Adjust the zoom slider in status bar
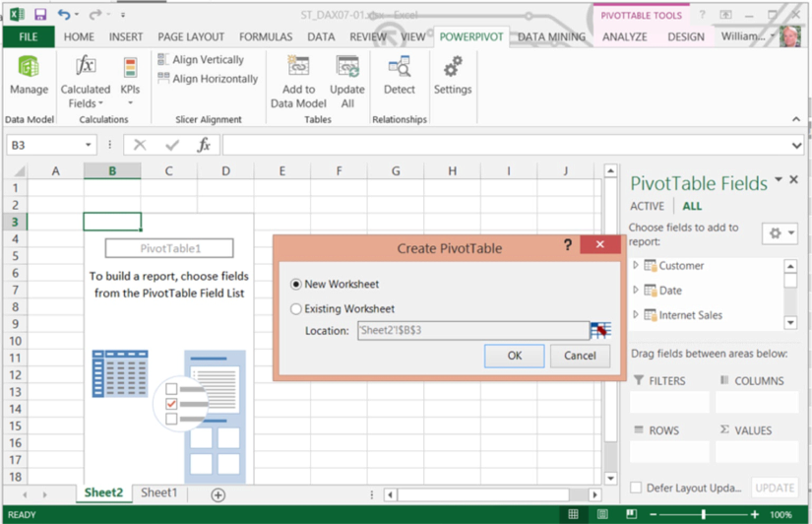Screen dimensions: 812x524 tap(703, 514)
